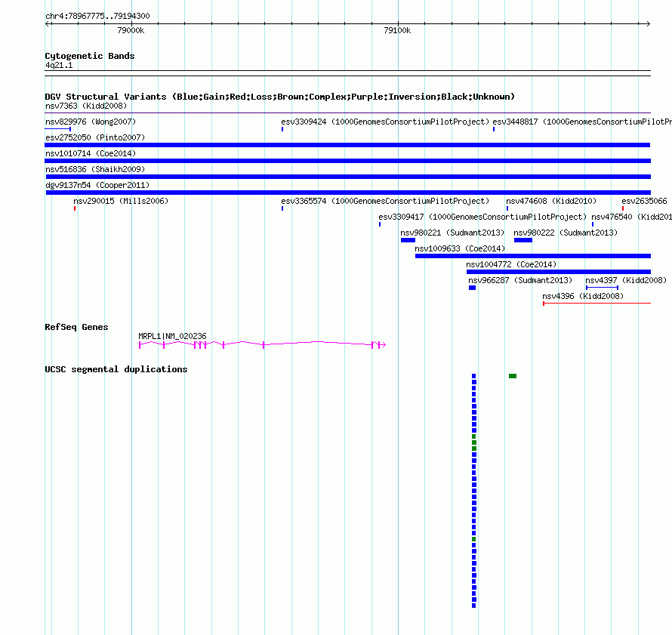Viewport: 672px width, 635px height.
Task: Open the nsv1009633 (Coe2014) label
Action: [x=460, y=248]
